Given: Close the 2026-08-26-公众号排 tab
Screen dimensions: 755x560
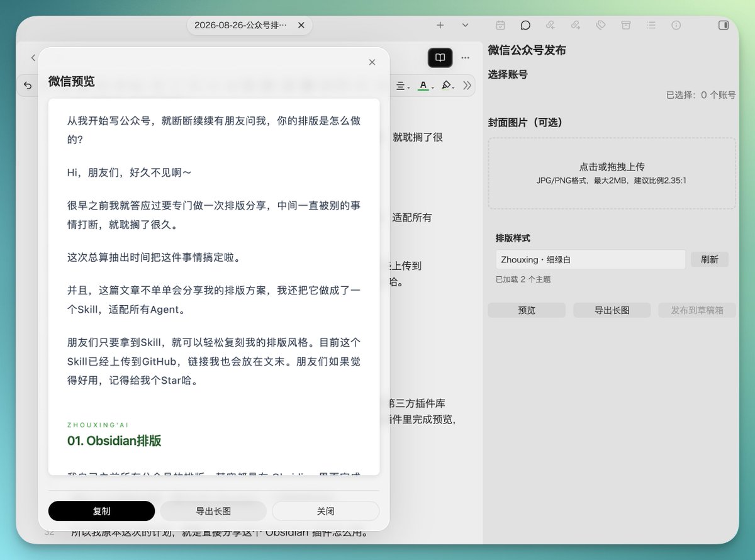Looking at the screenshot, I should coord(301,25).
